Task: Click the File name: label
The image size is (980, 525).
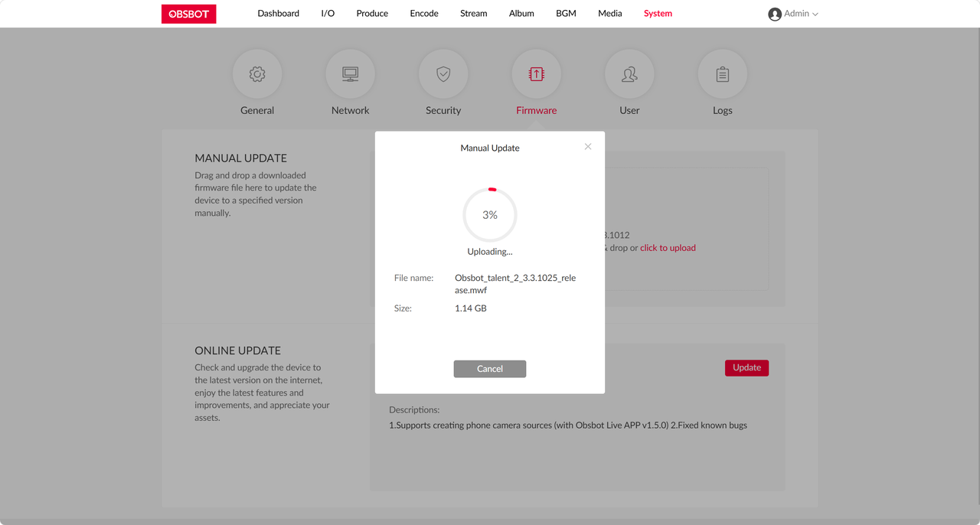Action: 414,278
